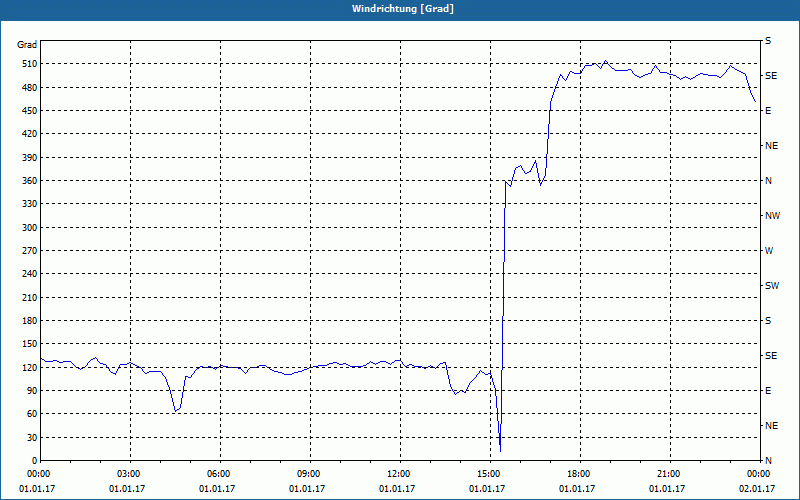800x500 pixels.
Task: Click the 02.01.17 date label
Action: tap(757, 489)
